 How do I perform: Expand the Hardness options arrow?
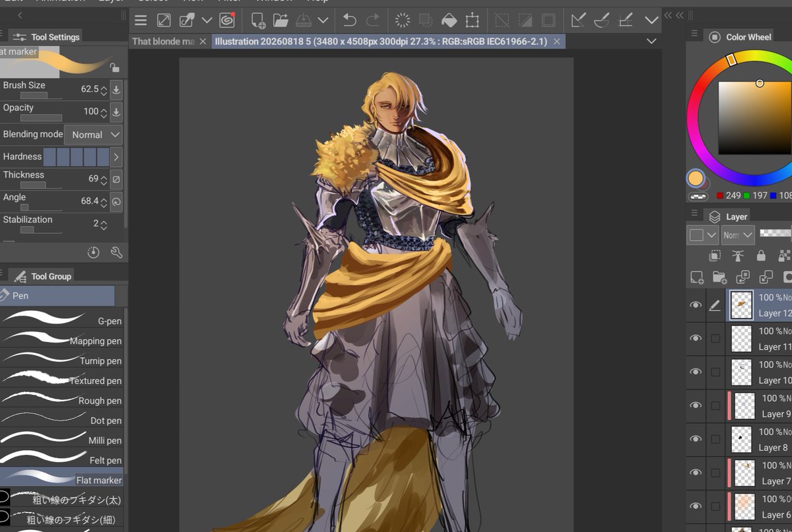[x=116, y=157]
